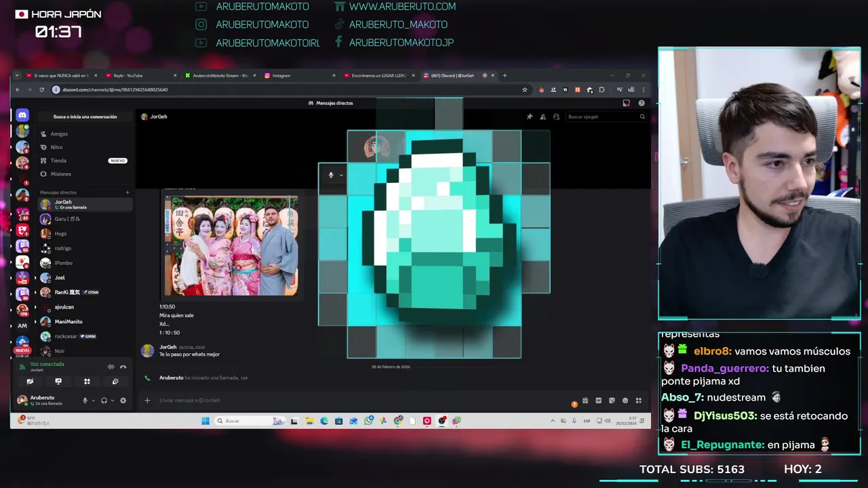Open the JorGeh direct message row
Screen dimensions: 868x488
[85, 204]
